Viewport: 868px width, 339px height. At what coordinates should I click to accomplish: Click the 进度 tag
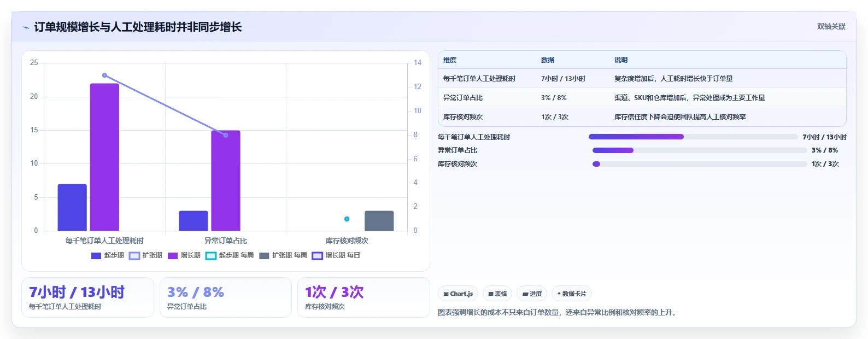pos(532,294)
